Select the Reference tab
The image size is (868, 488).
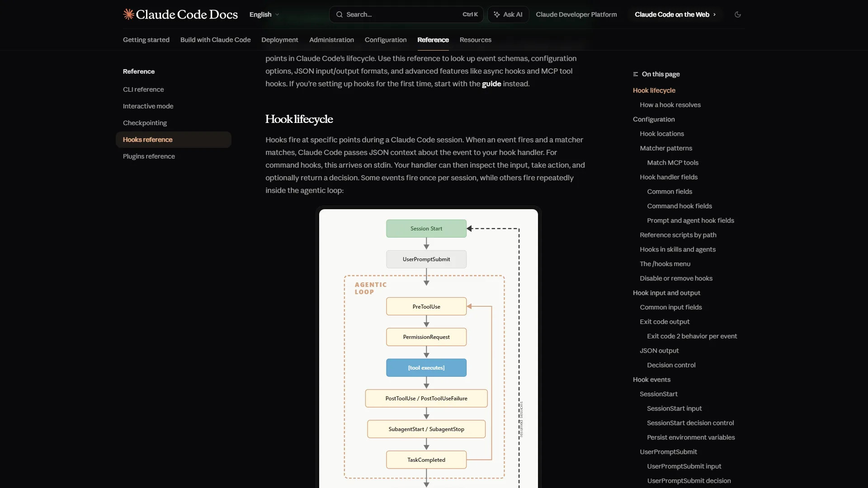(x=433, y=40)
